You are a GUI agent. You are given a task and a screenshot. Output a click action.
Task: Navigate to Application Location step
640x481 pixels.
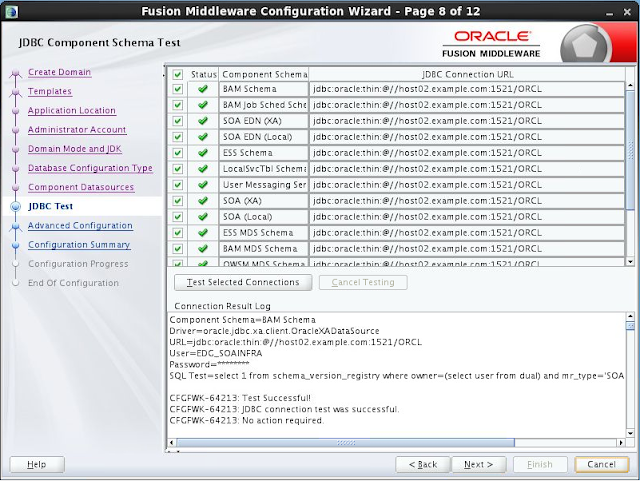tap(72, 111)
